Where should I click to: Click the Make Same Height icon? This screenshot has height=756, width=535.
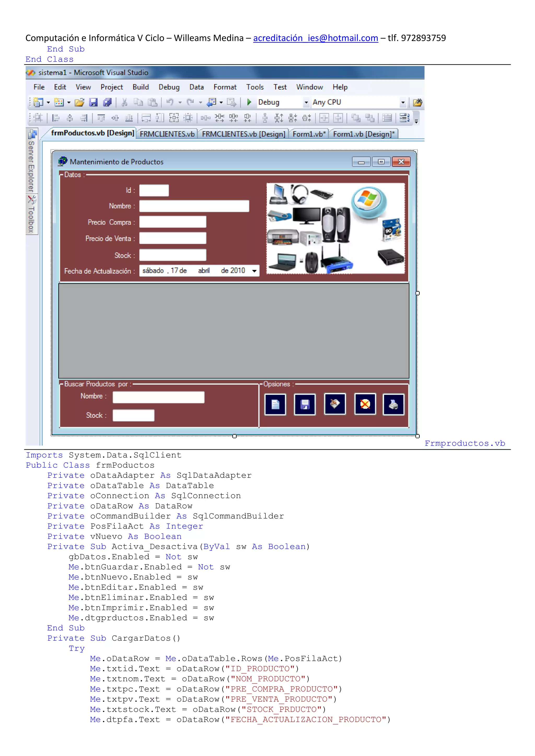click(160, 118)
